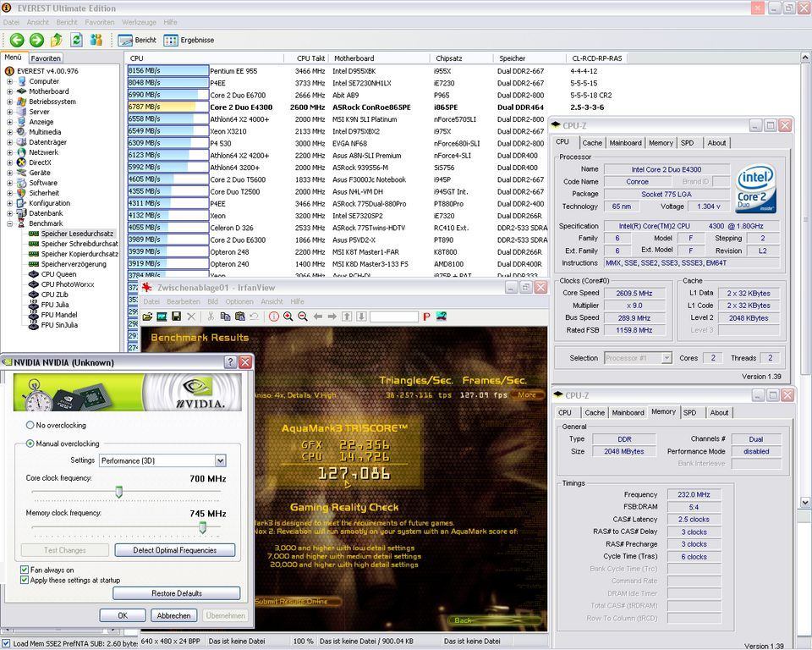Click the green Back arrow in EVEREST toolbar
The image size is (812, 650).
(17, 40)
